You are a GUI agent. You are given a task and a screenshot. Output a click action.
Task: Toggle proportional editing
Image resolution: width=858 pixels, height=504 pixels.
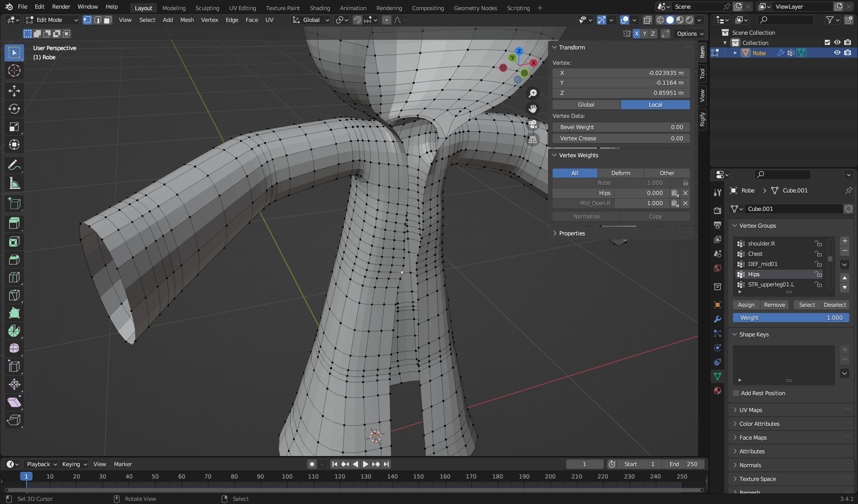pyautogui.click(x=387, y=20)
